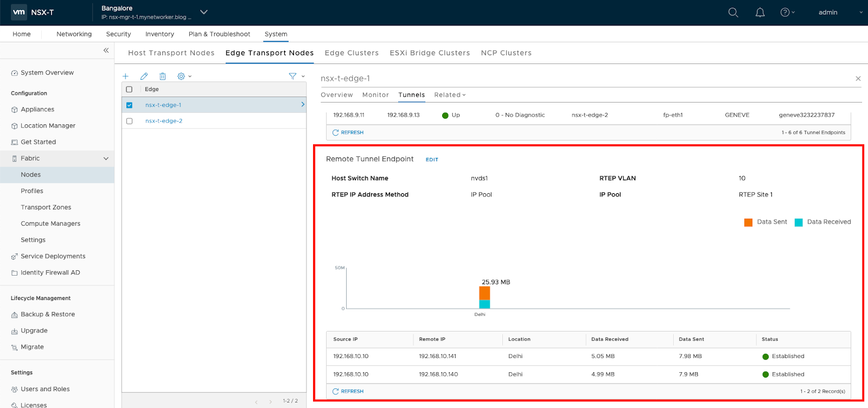Viewport: 868px width, 408px height.
Task: Close the nsx-t-edge-1 details panel
Action: coord(858,79)
